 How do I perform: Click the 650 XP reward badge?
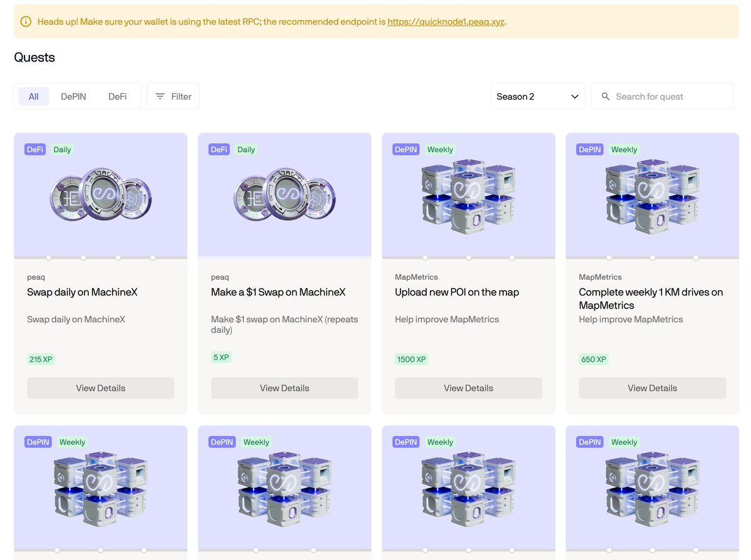[x=594, y=359]
